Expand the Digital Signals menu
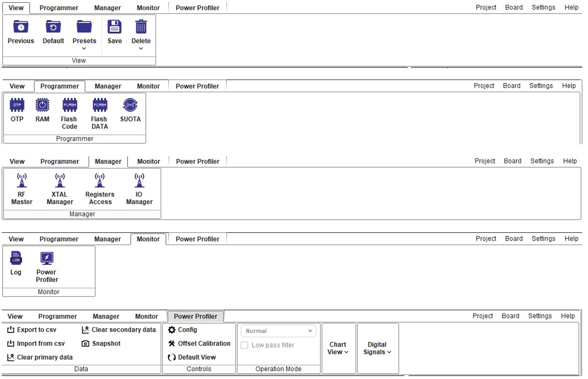588x379 pixels. pyautogui.click(x=377, y=348)
